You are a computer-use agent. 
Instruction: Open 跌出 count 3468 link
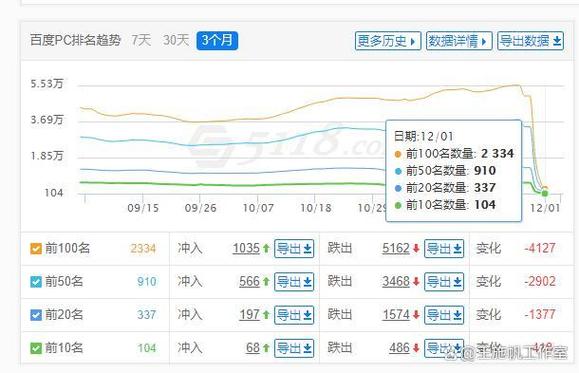(x=396, y=282)
